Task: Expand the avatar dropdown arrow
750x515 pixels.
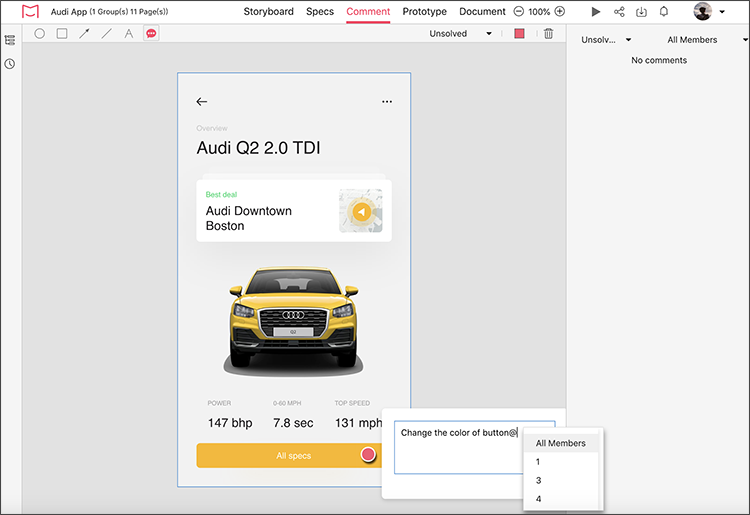Action: [x=722, y=12]
